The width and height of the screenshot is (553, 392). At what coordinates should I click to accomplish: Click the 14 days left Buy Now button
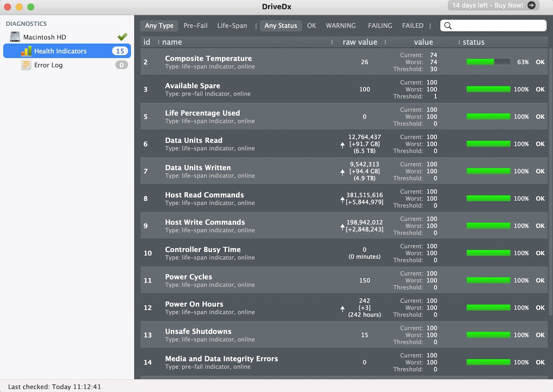click(x=488, y=5)
